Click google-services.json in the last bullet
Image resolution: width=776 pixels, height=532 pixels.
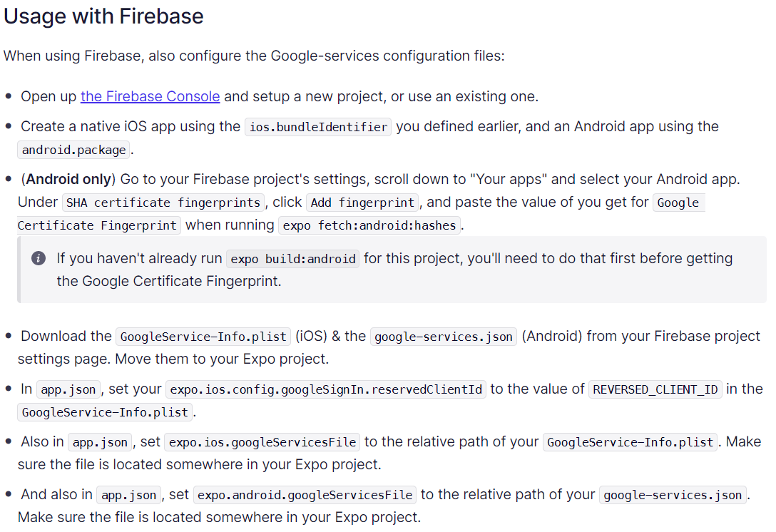(x=673, y=496)
